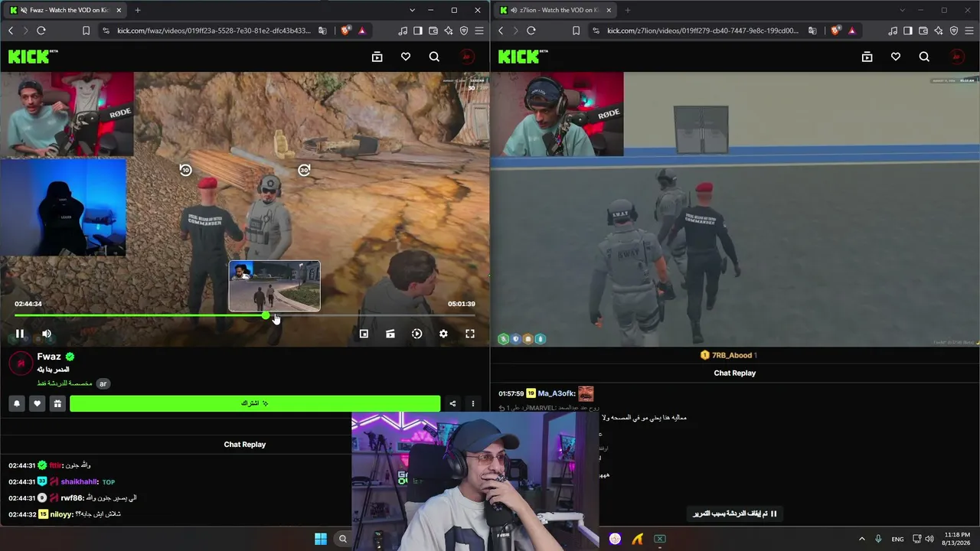Open Brave VPN in Fwaz window
Screen dimensions: 980x551
464,31
